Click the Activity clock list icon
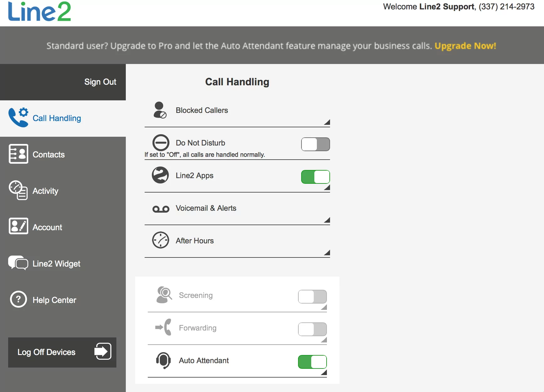The height and width of the screenshot is (392, 544). click(x=18, y=190)
